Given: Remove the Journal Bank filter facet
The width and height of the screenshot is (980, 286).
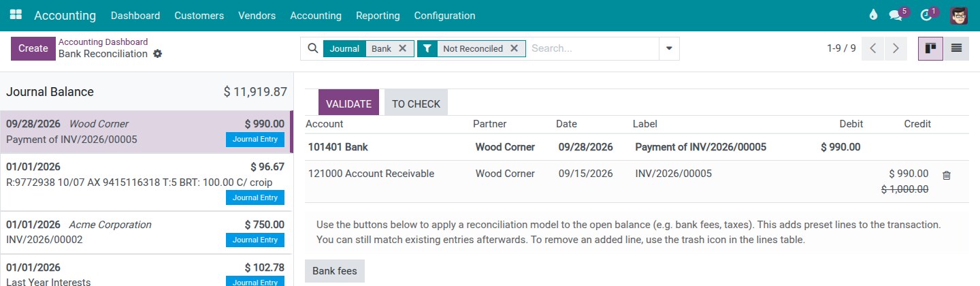Looking at the screenshot, I should (402, 48).
